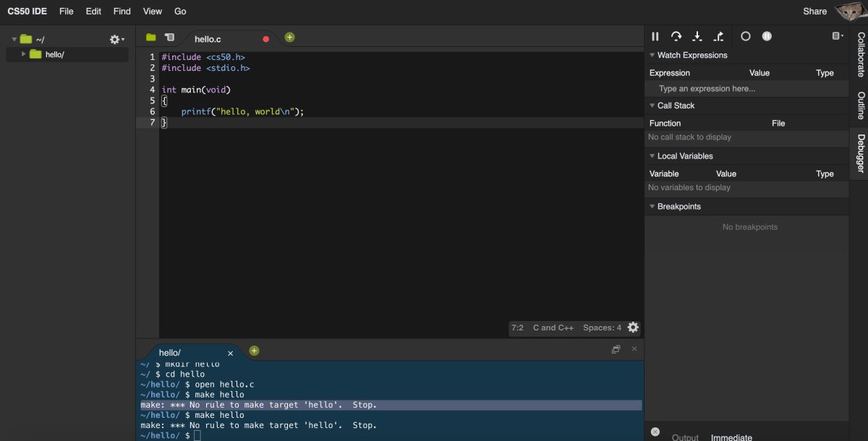The height and width of the screenshot is (441, 868).
Task: Toggle file browser with green folder icon
Action: (150, 37)
